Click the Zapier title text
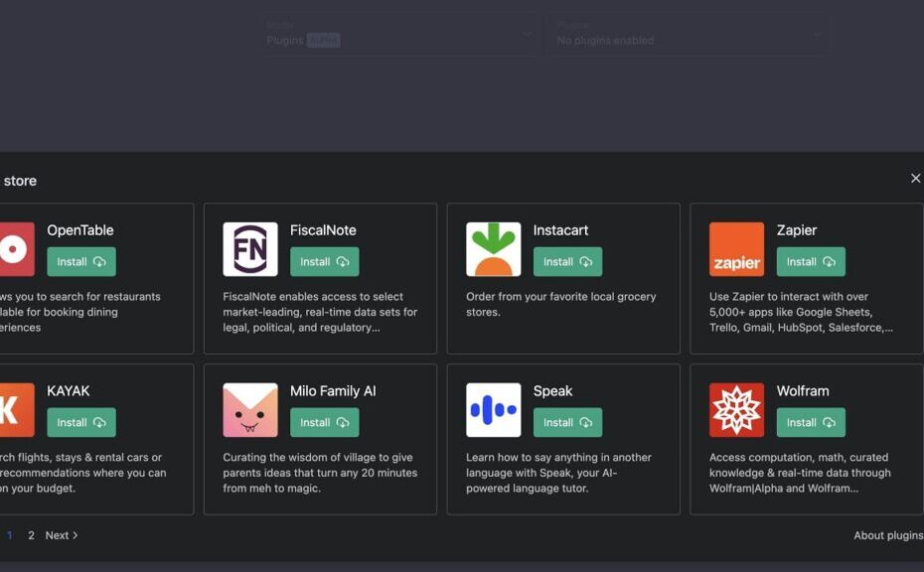Image resolution: width=924 pixels, height=572 pixels. click(x=797, y=230)
